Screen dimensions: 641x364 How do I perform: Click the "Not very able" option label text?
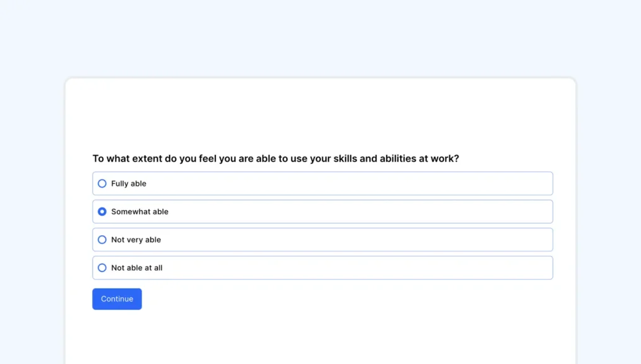[136, 240]
